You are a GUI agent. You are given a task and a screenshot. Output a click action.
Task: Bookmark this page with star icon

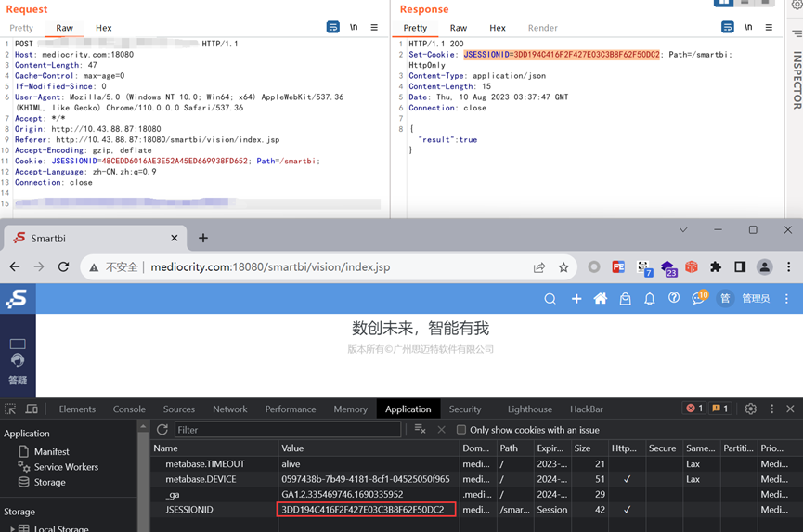coord(563,267)
